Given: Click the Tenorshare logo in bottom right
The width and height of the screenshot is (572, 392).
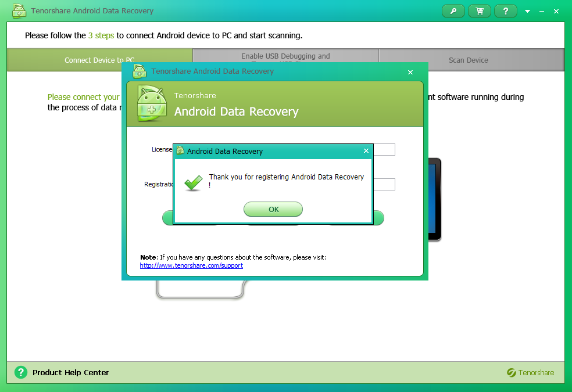Looking at the screenshot, I should point(530,372).
